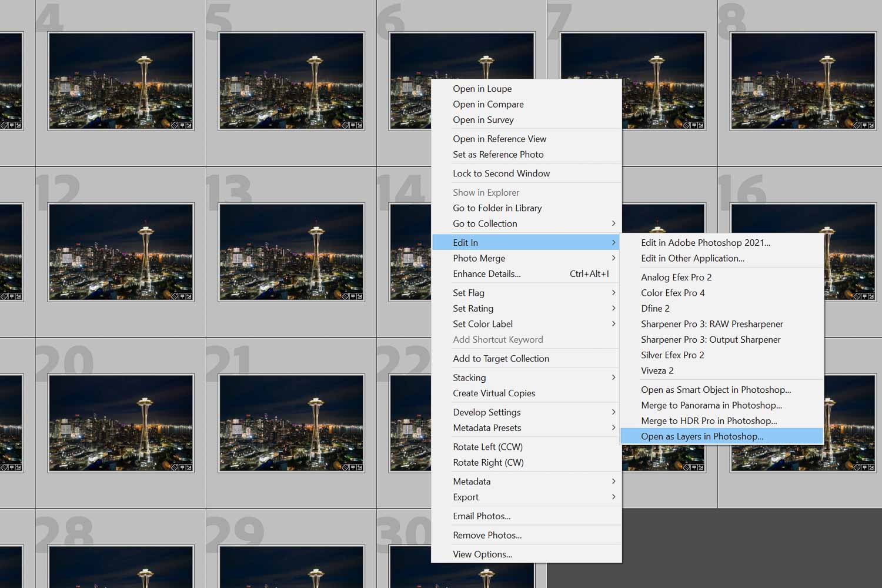882x588 pixels.
Task: Select Sharpener Pro 3: Output Sharpener
Action: tap(722, 340)
